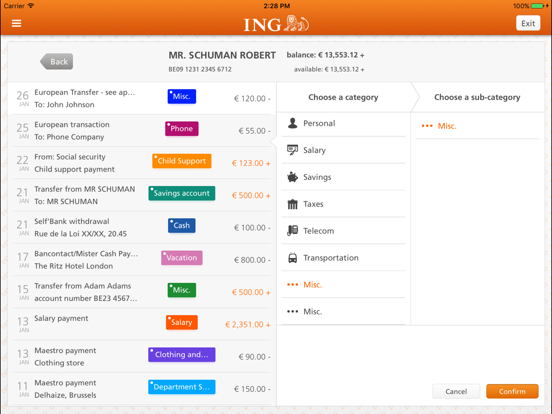Click the available € 13,553.12 + text
The width and height of the screenshot is (552, 414).
point(329,69)
